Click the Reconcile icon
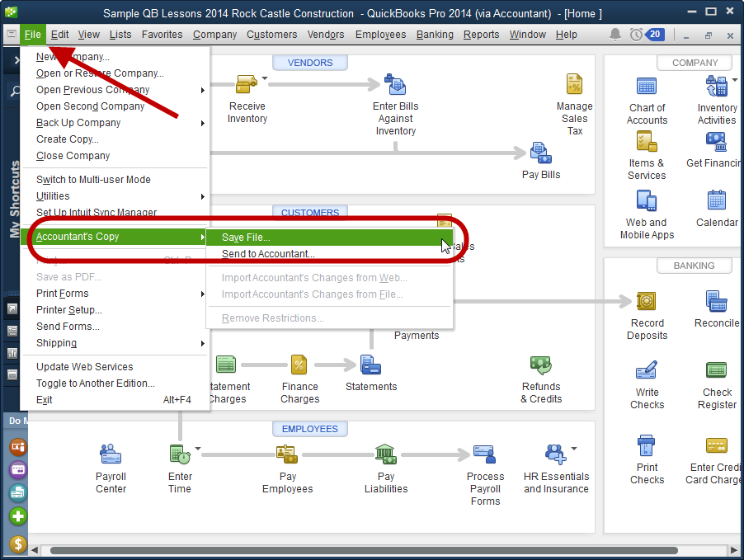This screenshot has width=744, height=560. click(717, 301)
